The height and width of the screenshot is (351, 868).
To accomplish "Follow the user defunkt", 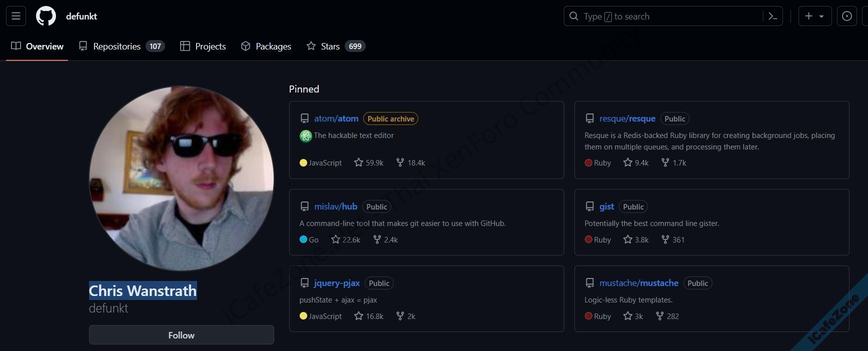I will [x=181, y=335].
